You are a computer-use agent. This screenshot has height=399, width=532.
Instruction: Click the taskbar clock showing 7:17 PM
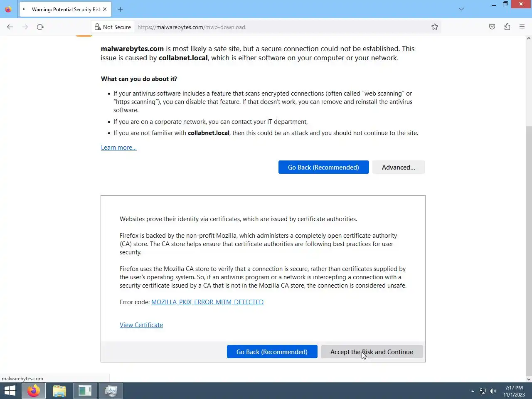(514, 391)
